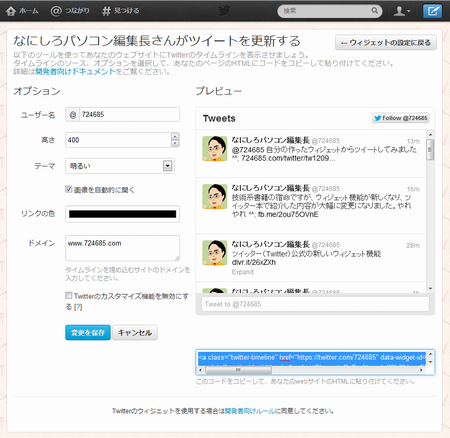Screen dimensions: 450x438
Task: Open the theme dropdown showing 明るい
Action: click(120, 166)
